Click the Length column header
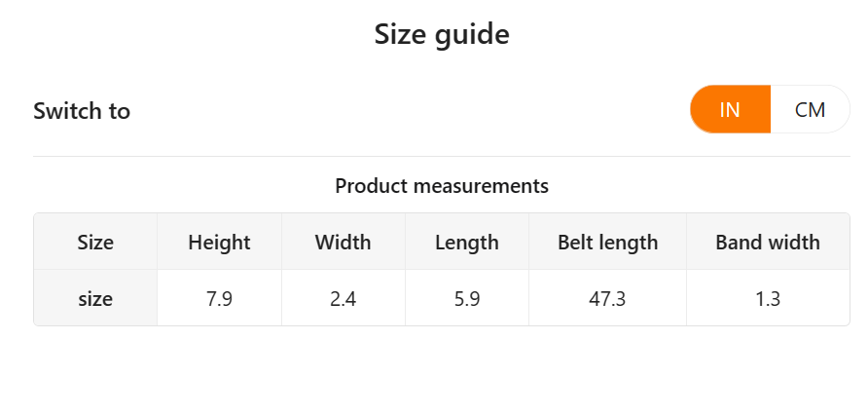 pos(467,243)
